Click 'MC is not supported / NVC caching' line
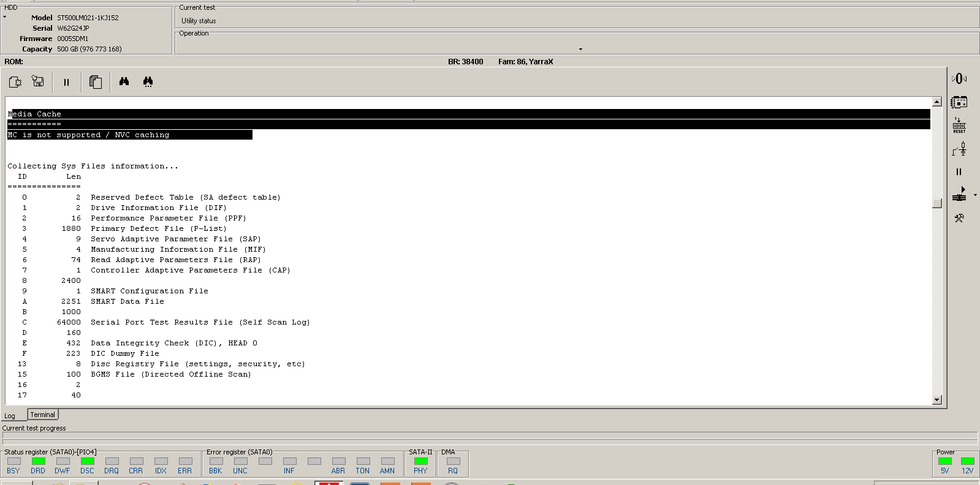This screenshot has height=485, width=980. (130, 135)
